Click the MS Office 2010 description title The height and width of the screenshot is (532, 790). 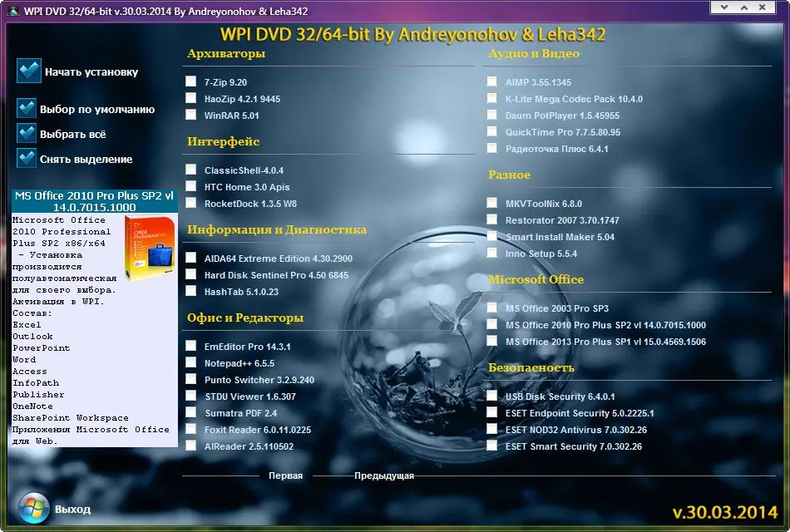point(94,201)
